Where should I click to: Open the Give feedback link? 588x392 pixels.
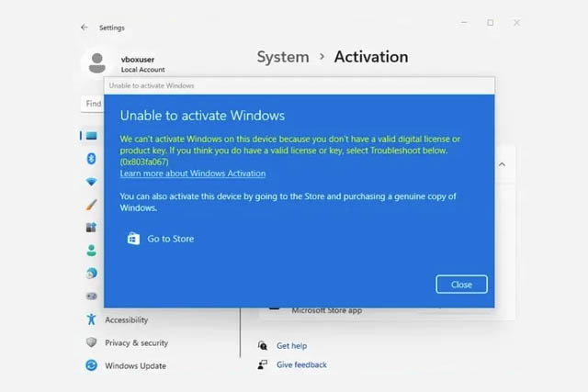301,364
